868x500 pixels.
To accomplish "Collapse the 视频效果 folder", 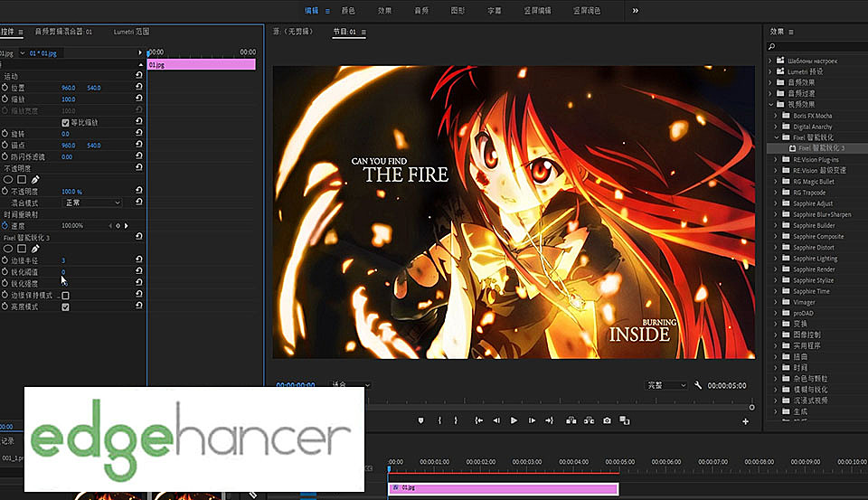I will (x=770, y=104).
